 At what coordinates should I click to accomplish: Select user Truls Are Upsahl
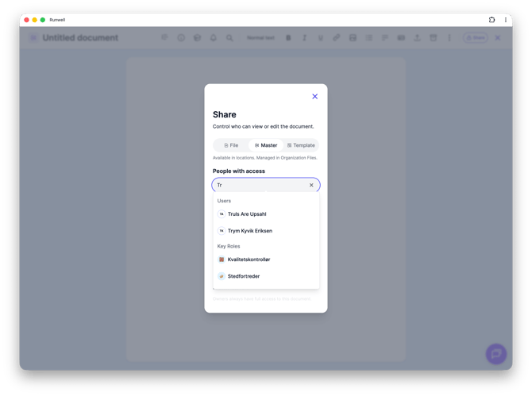tap(266, 214)
